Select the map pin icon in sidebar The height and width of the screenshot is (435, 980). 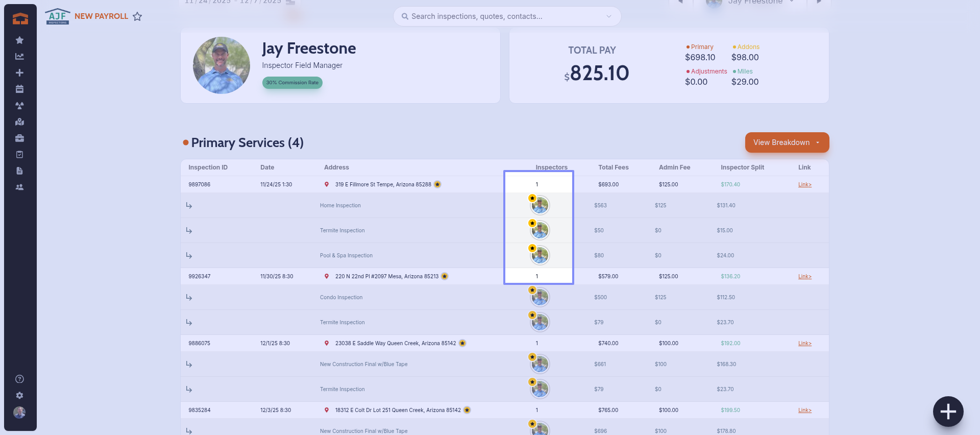tap(19, 122)
